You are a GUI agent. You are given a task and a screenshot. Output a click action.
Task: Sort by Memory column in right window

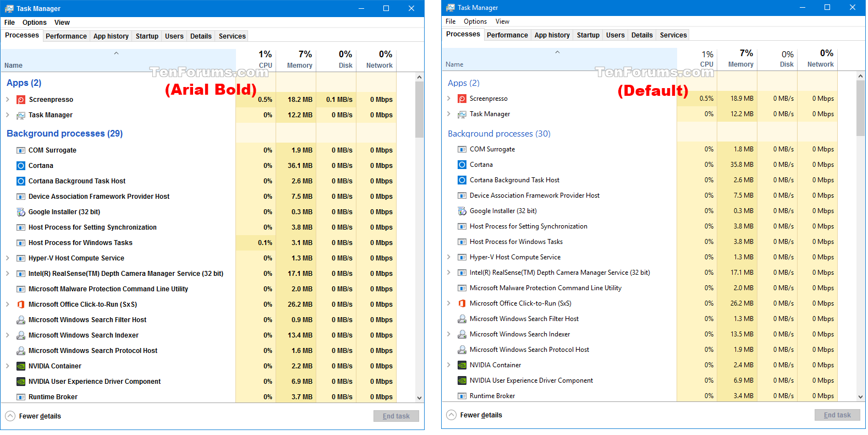point(737,59)
